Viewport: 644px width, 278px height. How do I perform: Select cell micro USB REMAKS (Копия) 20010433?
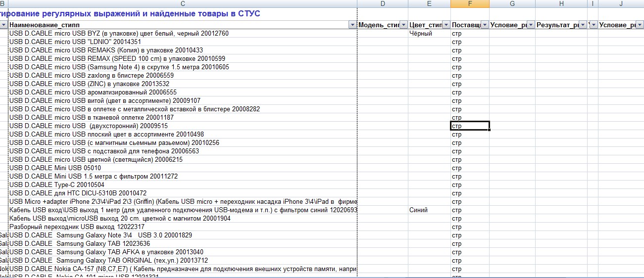click(183, 50)
